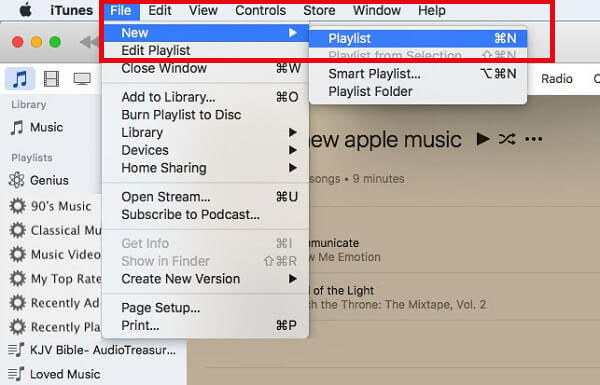
Task: Shuffle the new apple music playlist
Action: coord(507,139)
